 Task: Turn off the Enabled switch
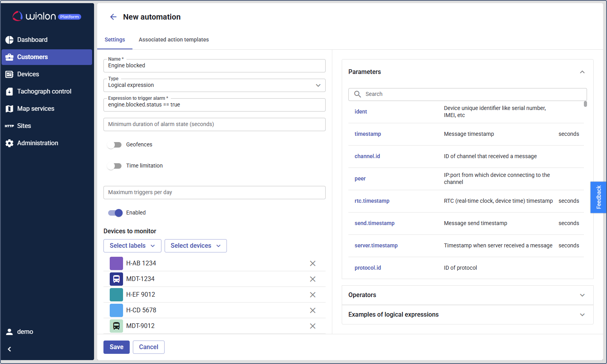coord(115,213)
